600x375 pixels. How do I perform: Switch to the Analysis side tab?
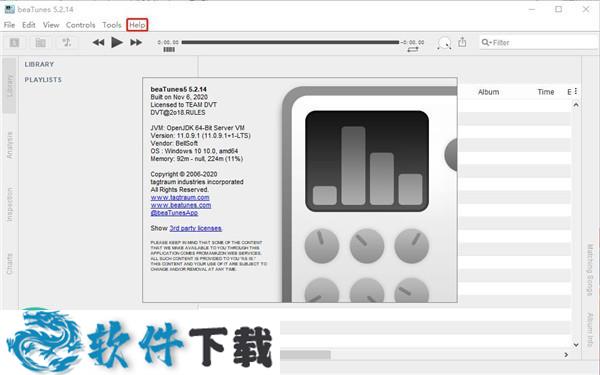click(x=10, y=145)
